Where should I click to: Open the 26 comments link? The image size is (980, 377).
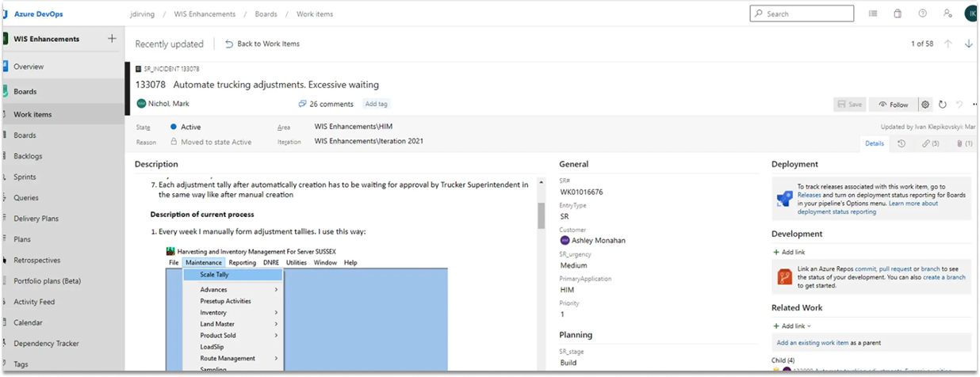[x=326, y=104]
